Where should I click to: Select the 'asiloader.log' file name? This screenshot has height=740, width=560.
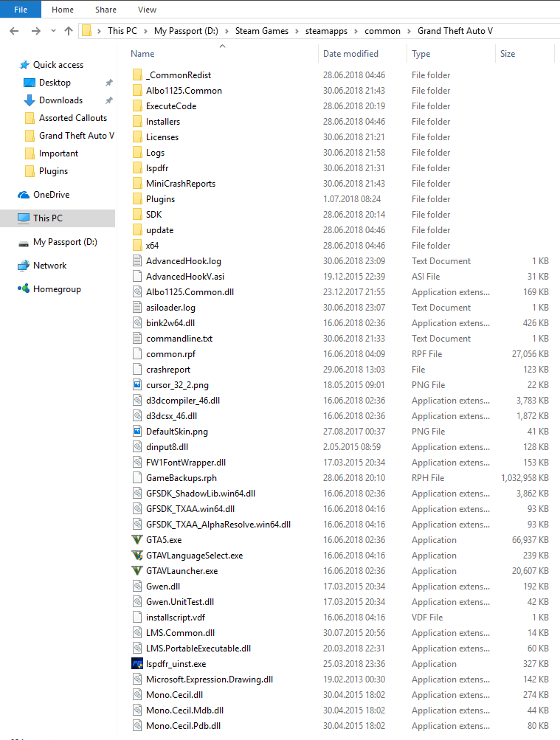(170, 308)
